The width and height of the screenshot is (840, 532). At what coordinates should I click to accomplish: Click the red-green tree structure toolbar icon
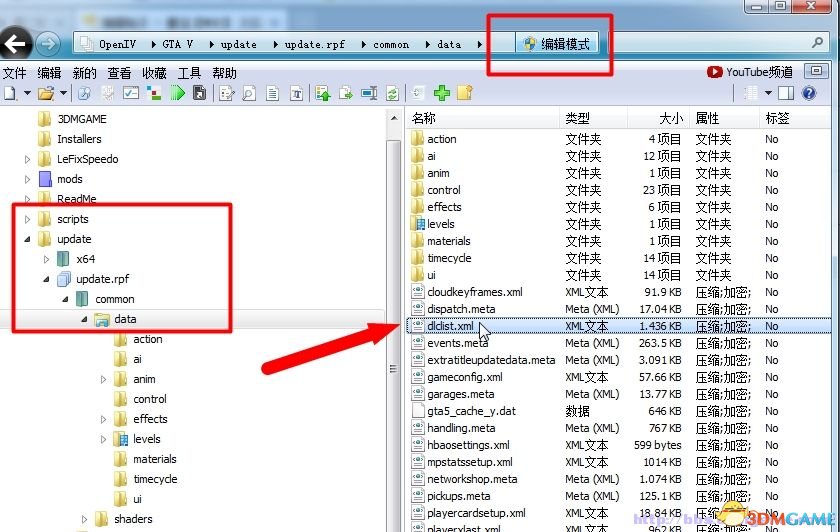pos(154,93)
